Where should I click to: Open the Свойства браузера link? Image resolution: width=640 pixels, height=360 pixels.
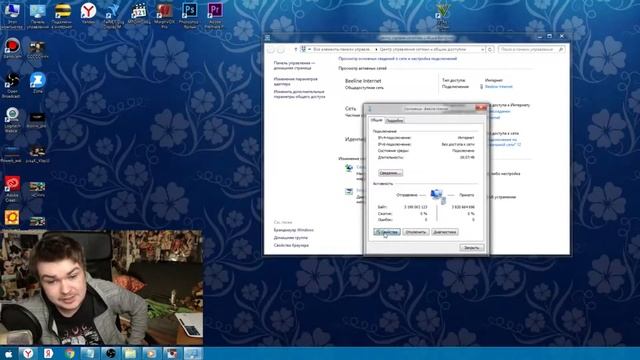coord(291,245)
